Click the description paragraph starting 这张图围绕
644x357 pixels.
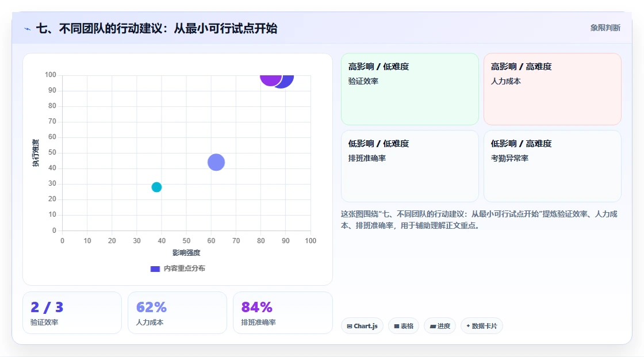[x=479, y=220]
